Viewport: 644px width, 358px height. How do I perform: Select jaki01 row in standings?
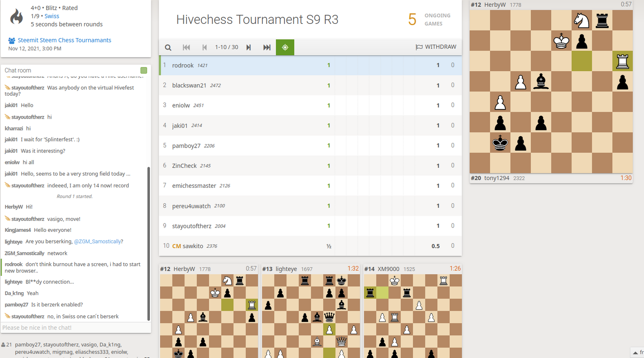311,126
